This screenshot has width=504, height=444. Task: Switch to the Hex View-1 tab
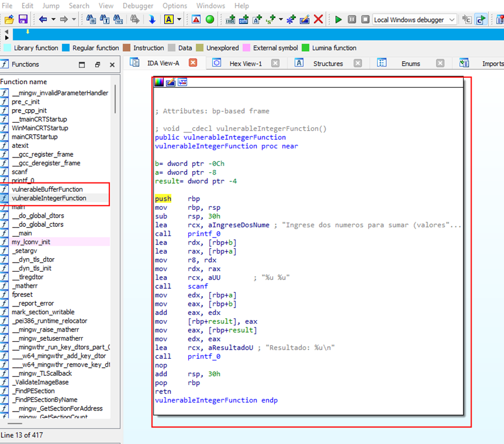point(245,64)
